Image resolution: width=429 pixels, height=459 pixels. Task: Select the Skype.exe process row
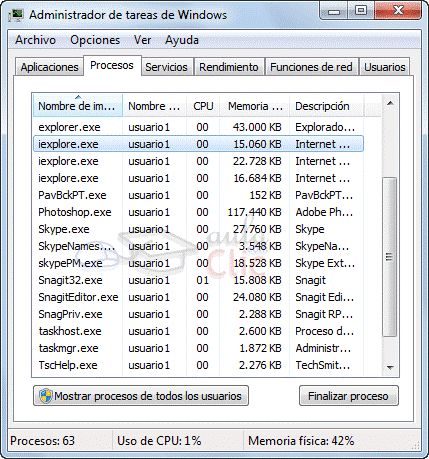[198, 229]
